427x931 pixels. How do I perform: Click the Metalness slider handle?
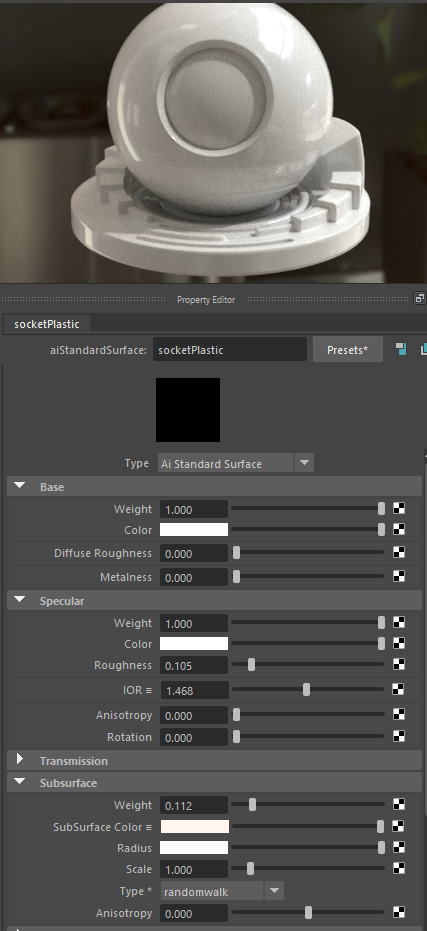tap(236, 577)
